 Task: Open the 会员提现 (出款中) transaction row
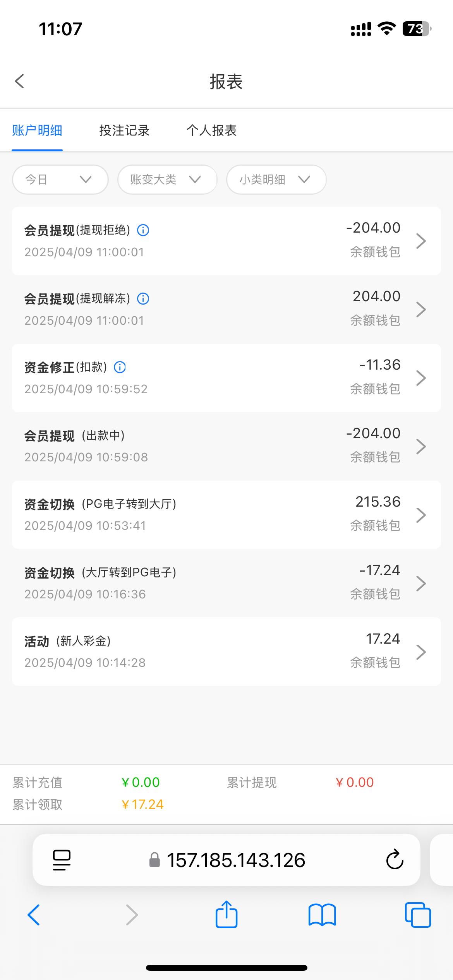pyautogui.click(x=226, y=446)
